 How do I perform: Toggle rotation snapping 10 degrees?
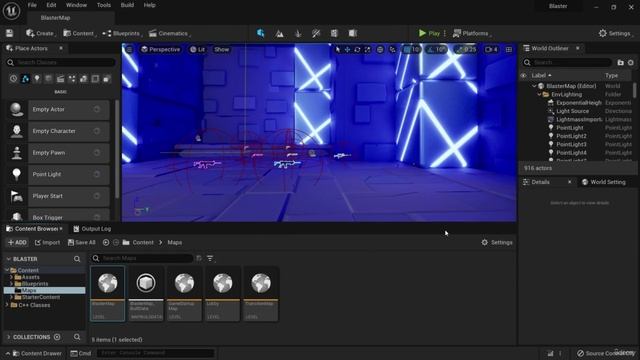pos(436,49)
